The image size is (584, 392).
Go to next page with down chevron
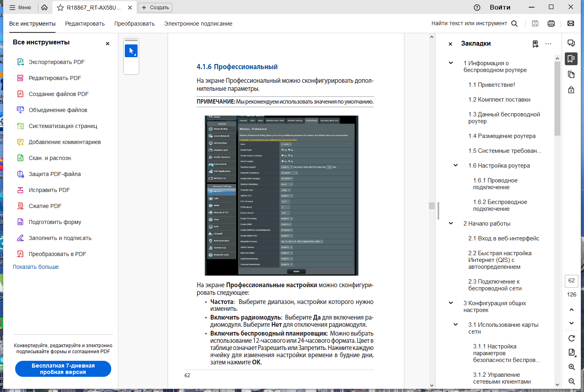point(572,323)
